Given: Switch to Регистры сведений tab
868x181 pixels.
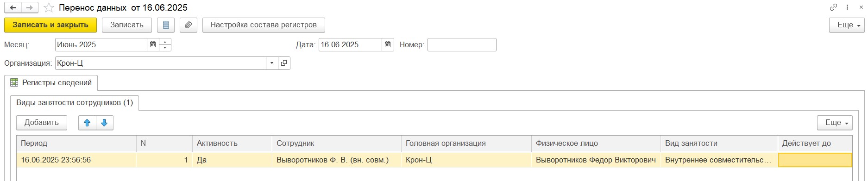Looking at the screenshot, I should click(x=51, y=83).
